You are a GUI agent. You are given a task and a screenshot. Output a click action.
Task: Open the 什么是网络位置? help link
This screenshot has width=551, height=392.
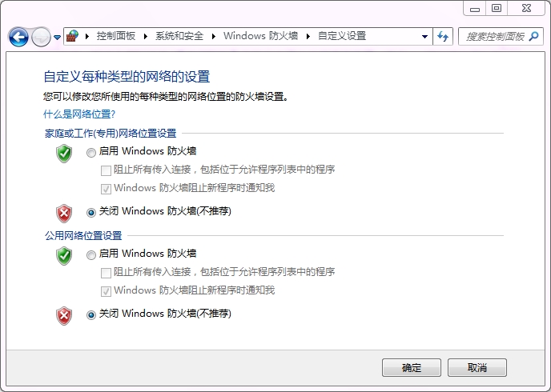click(x=79, y=114)
